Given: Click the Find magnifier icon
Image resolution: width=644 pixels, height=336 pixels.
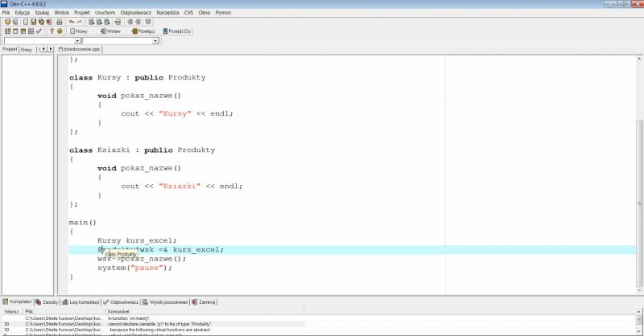Looking at the screenshot, I should tap(91, 22).
